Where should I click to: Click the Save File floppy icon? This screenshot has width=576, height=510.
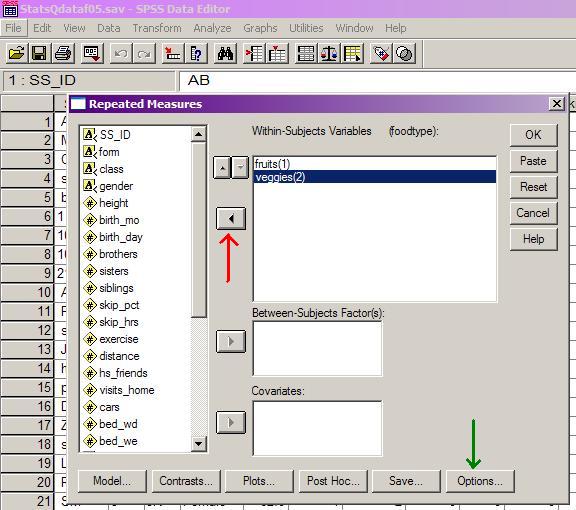[40, 54]
